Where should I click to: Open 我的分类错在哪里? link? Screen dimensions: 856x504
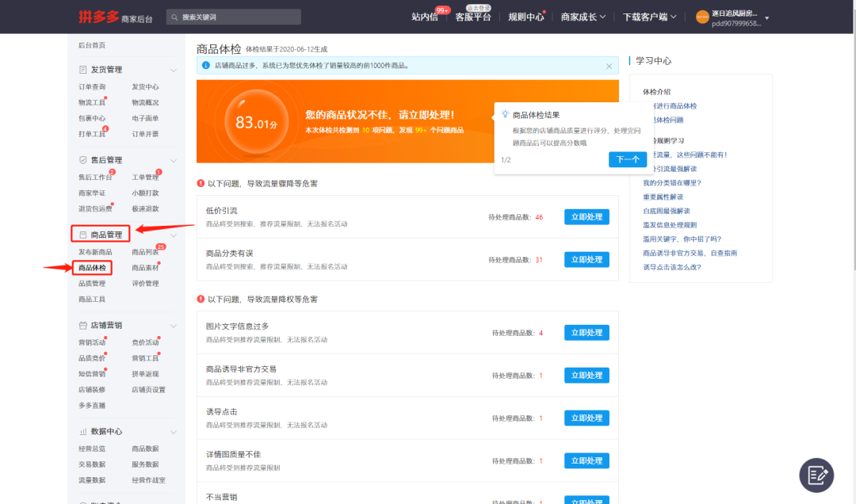671,183
